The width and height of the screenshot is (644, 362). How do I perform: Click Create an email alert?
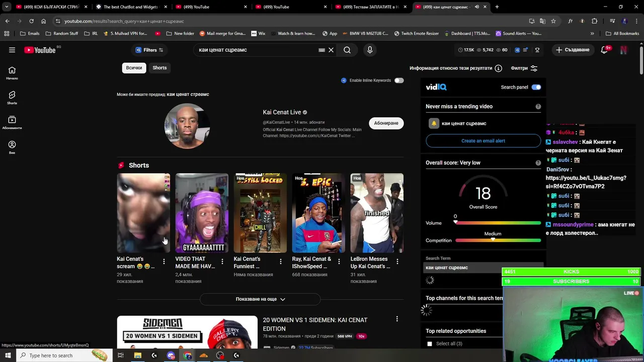pyautogui.click(x=483, y=141)
